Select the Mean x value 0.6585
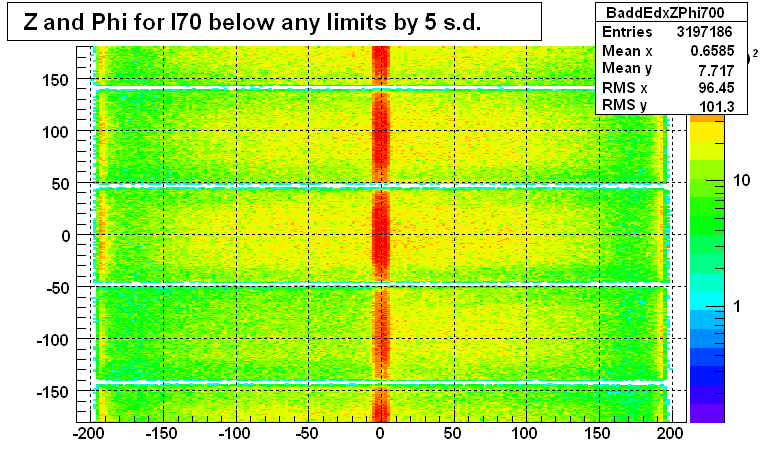This screenshot has width=763, height=469. 712,51
